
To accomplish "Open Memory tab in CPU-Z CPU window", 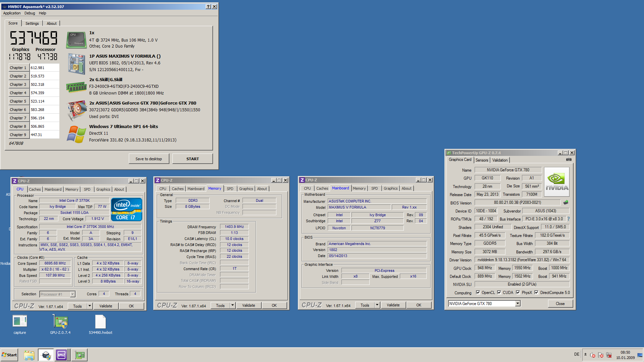I will click(71, 189).
